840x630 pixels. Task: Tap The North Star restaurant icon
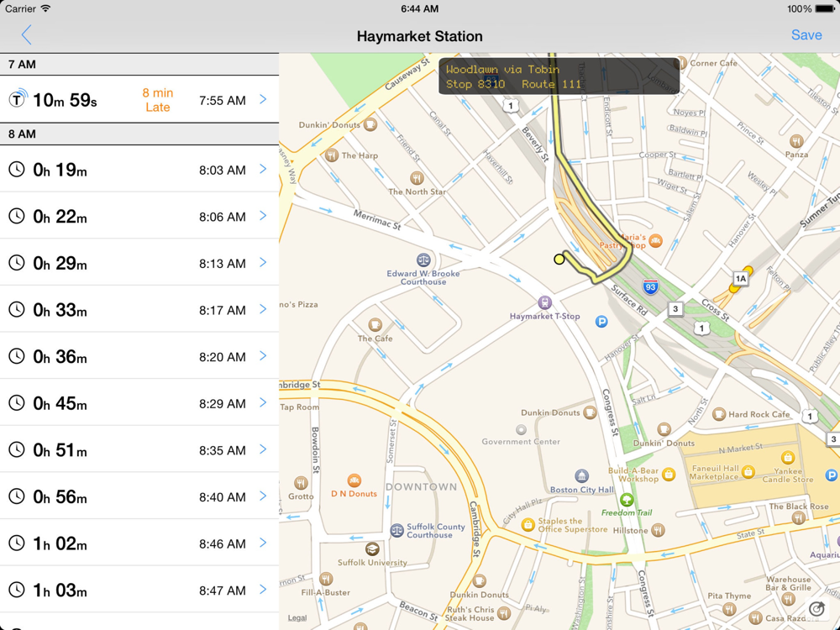417,178
